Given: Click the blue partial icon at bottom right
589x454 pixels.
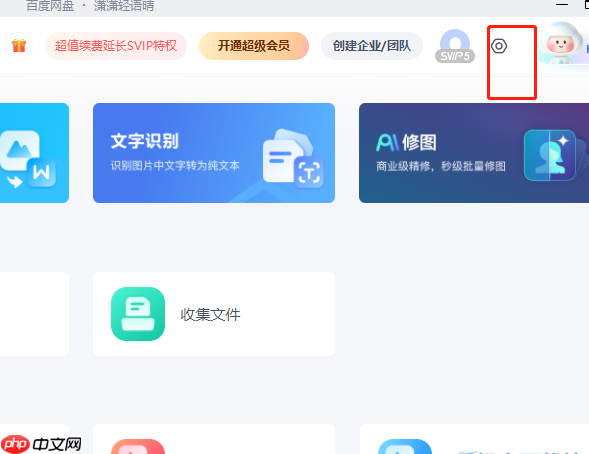Looking at the screenshot, I should coord(405,446).
